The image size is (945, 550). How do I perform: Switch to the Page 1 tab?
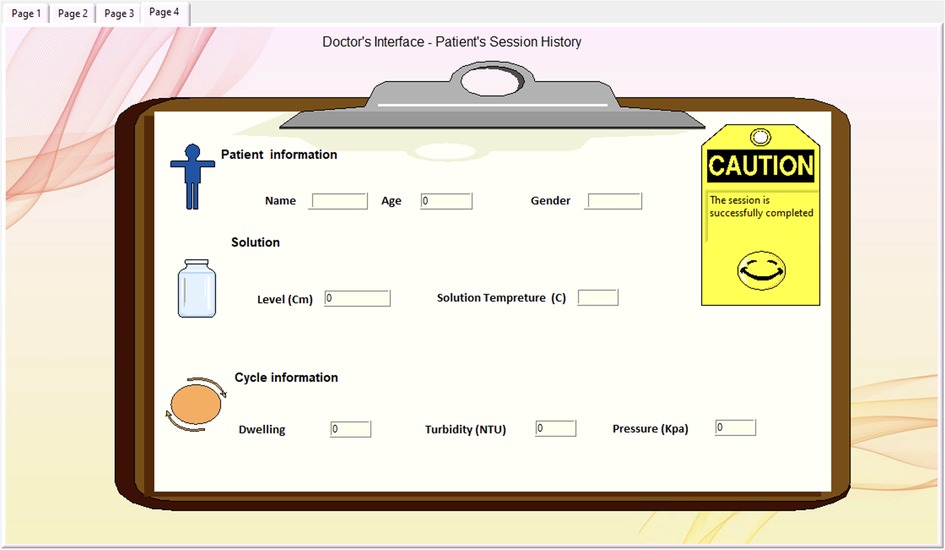click(27, 13)
